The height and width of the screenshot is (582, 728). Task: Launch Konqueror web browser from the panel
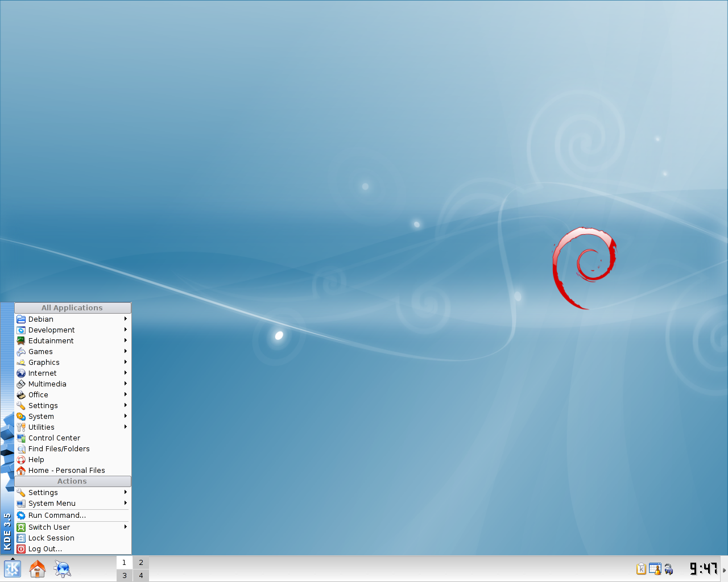(x=63, y=569)
